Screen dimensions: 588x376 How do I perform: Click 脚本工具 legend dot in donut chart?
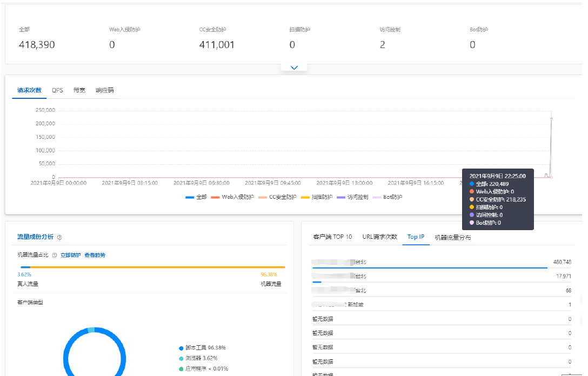[x=181, y=348]
